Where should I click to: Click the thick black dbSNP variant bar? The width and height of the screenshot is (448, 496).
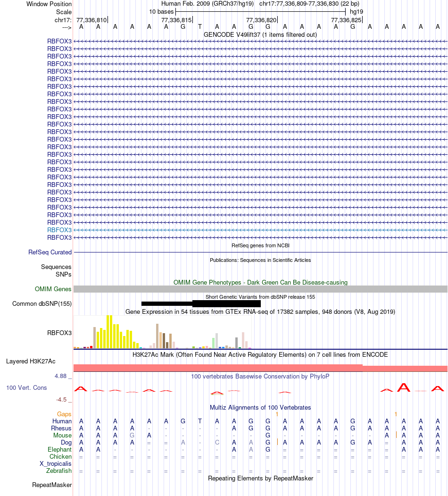(x=226, y=303)
